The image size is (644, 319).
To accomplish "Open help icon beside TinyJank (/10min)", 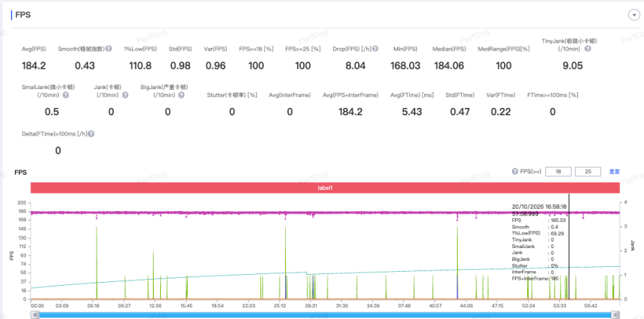I will (x=587, y=49).
